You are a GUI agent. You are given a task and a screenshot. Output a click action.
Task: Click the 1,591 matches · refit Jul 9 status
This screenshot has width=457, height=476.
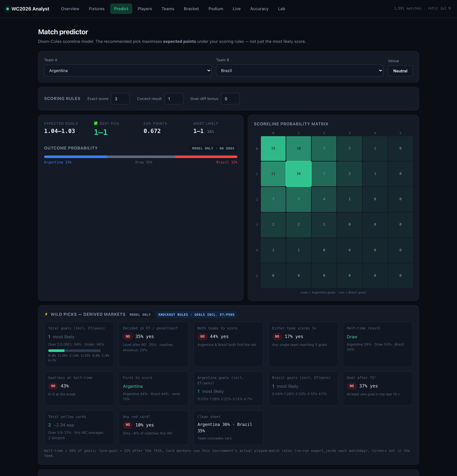tap(422, 8)
